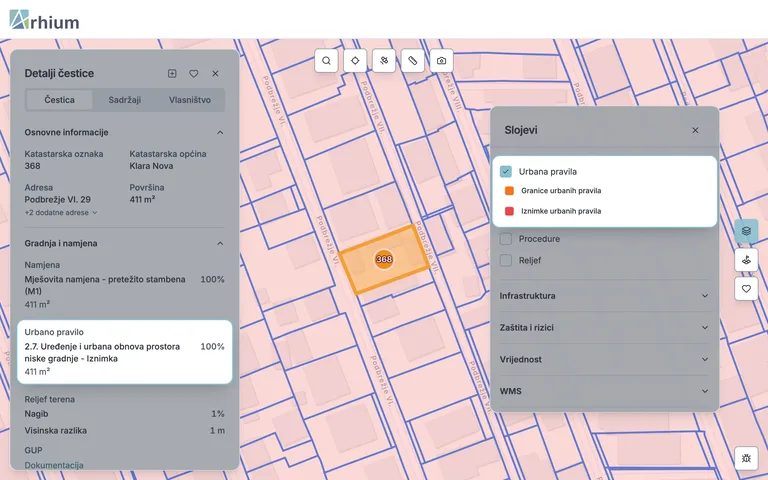Click Katastarska oznaka value 368
Viewport: 768px width, 480px height.
[32, 166]
